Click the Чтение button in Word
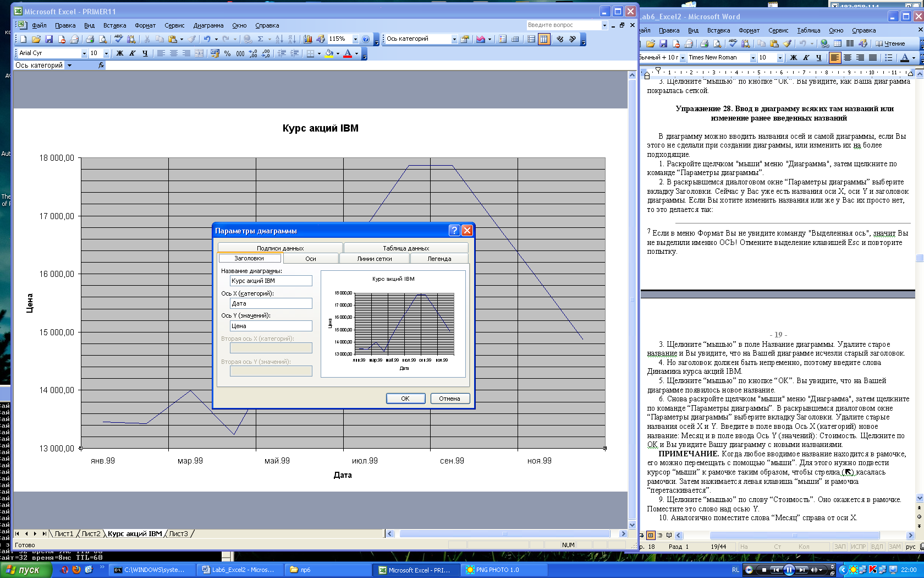The height and width of the screenshot is (578, 924). pos(890,43)
